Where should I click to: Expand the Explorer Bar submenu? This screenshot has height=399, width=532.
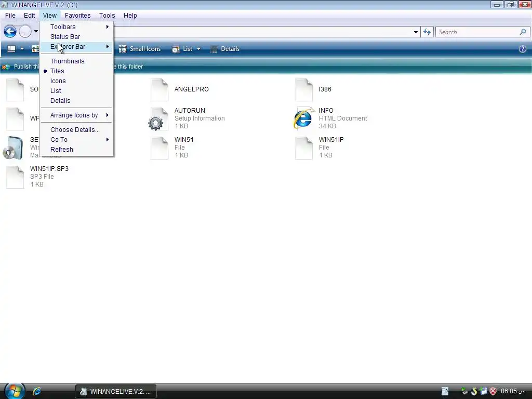click(x=77, y=46)
